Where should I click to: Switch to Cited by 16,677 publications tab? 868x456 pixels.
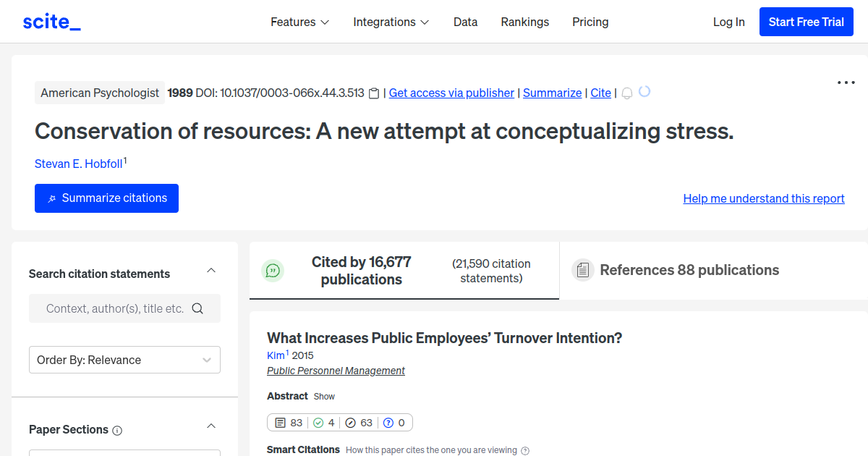404,271
